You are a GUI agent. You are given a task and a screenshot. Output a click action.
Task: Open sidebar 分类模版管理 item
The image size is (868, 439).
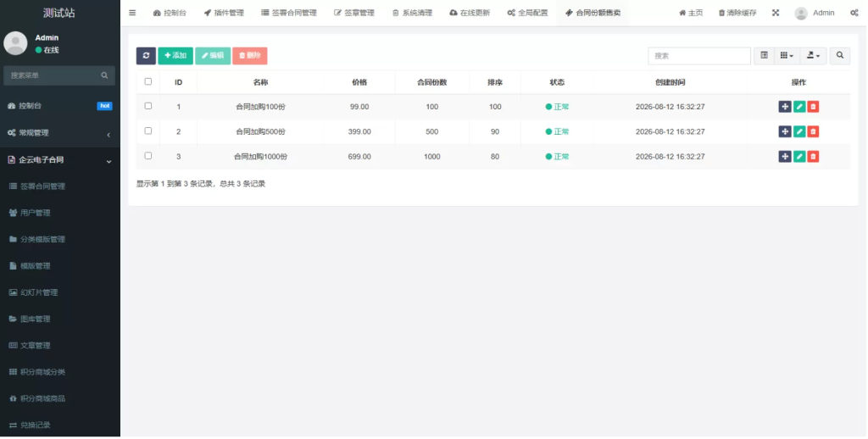[60, 240]
